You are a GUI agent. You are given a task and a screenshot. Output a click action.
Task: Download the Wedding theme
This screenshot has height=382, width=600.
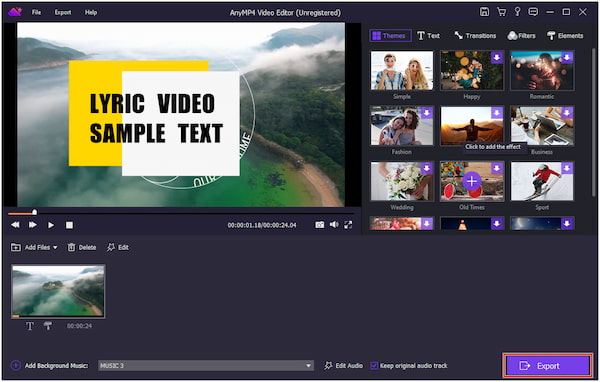427,168
